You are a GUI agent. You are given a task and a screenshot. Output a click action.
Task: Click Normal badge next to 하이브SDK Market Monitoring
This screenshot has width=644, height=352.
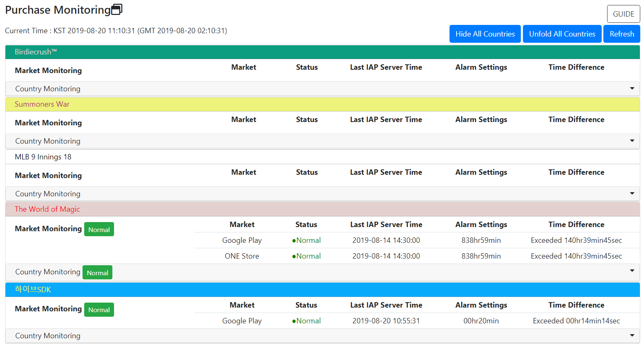point(99,310)
